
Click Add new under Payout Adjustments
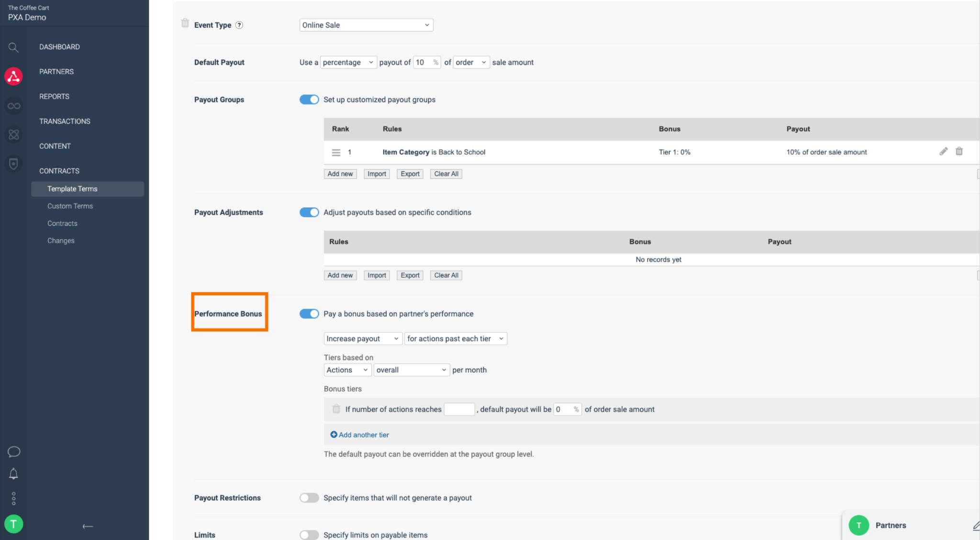[340, 276]
